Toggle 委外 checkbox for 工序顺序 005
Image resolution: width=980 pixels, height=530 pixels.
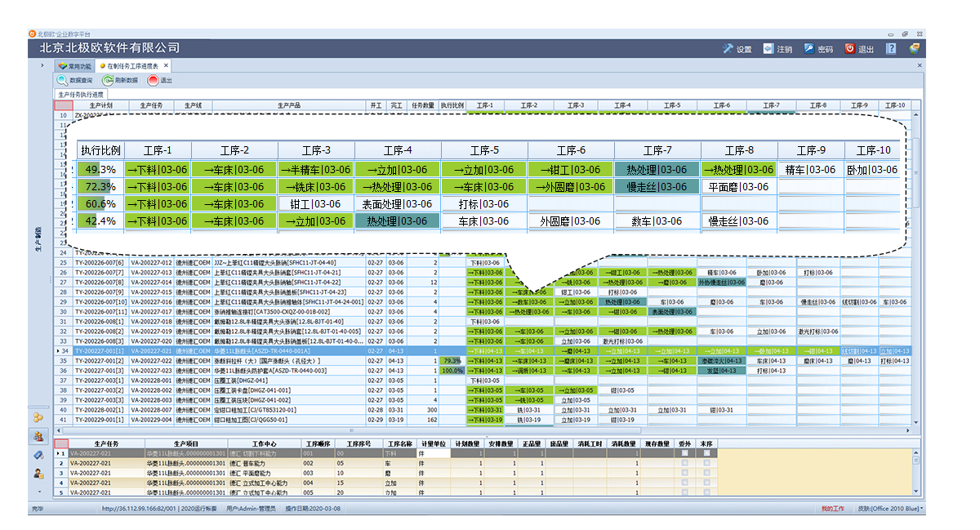tap(684, 492)
